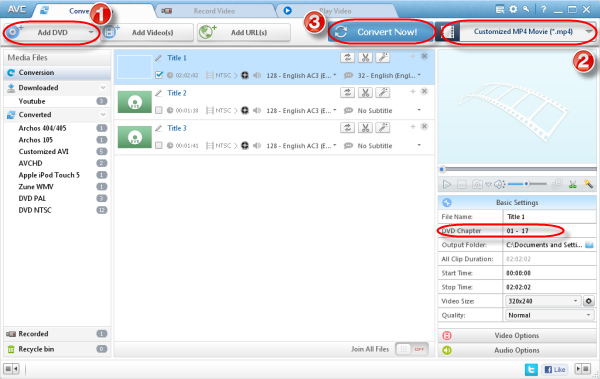
Task: Toggle Join All Files switch
Action: pyautogui.click(x=412, y=349)
